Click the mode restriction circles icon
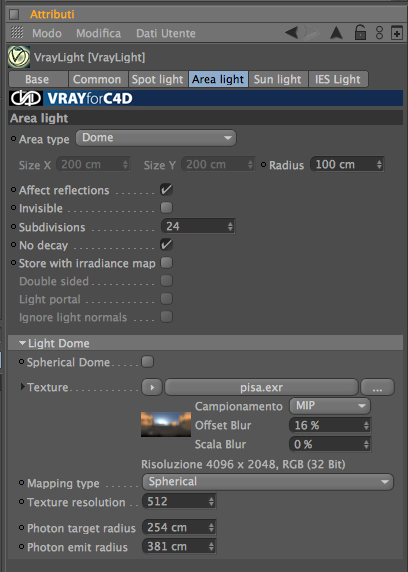Screen dimensions: 408x572 [x=380, y=33]
